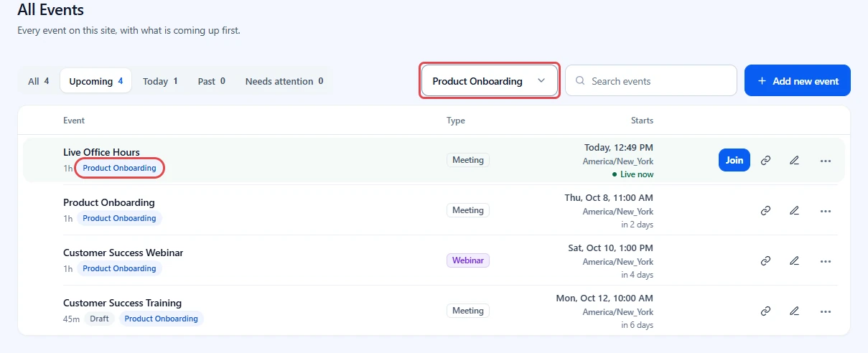Open the Live Office Hours event title

[101, 152]
